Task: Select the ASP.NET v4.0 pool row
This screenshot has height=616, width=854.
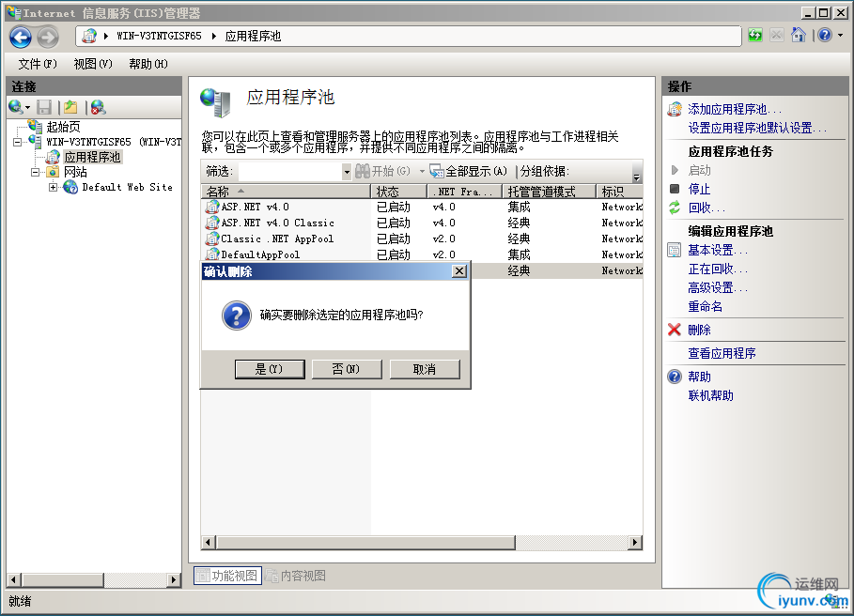Action: pos(422,208)
